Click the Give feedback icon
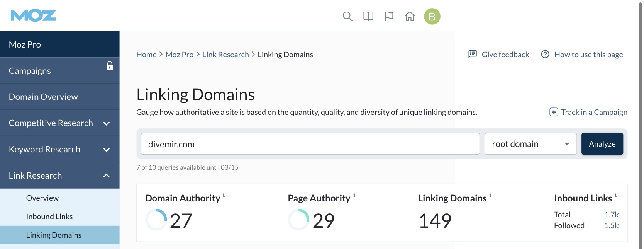 click(473, 54)
